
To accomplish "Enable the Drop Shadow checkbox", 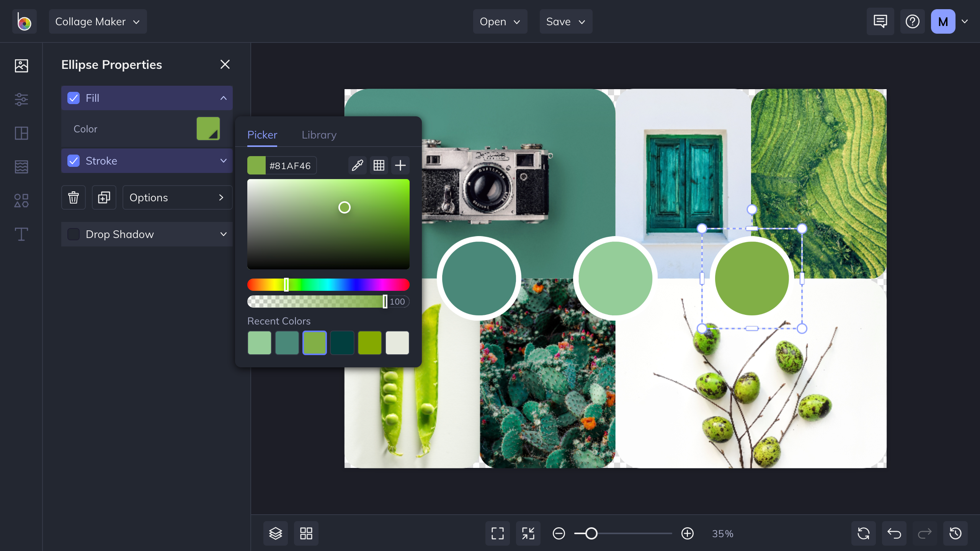I will (73, 234).
